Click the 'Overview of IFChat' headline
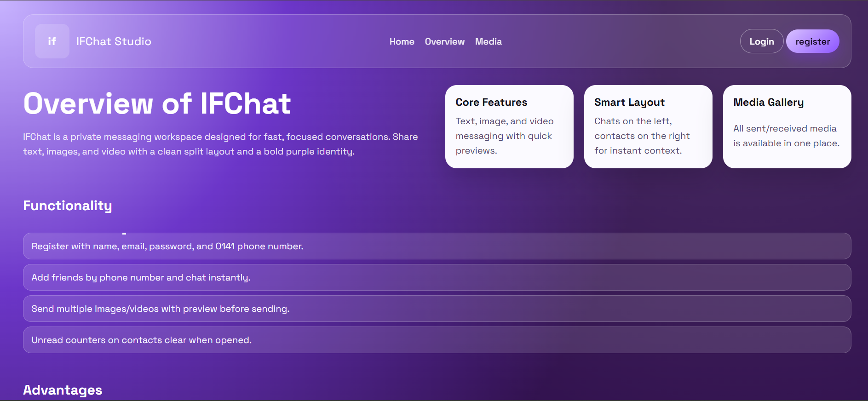The image size is (868, 401). pos(157,103)
